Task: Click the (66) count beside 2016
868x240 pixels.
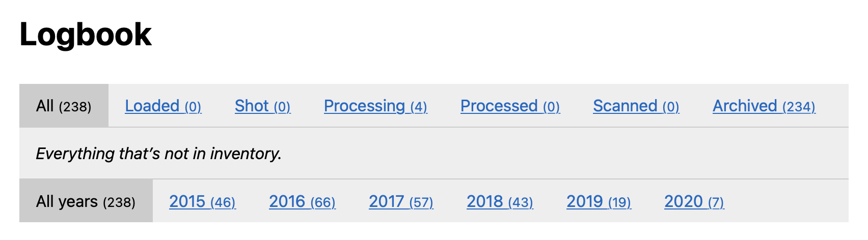Action: coord(323,202)
